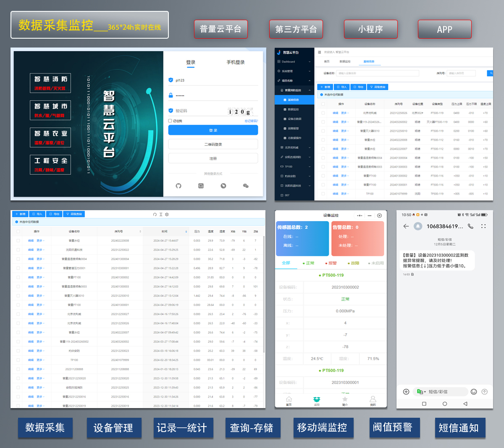Switch to the 手机登录 tab
Screen dimensions: 504x448
coord(235,62)
